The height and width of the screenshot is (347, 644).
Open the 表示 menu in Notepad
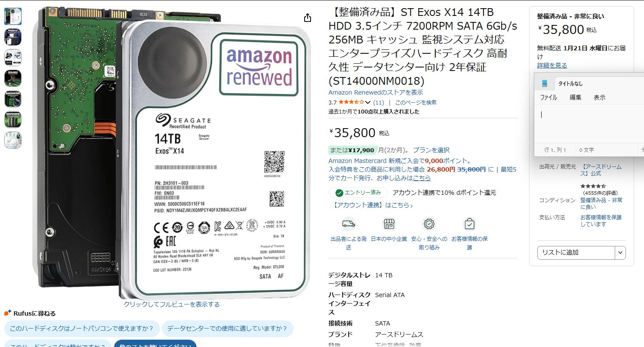pos(600,98)
